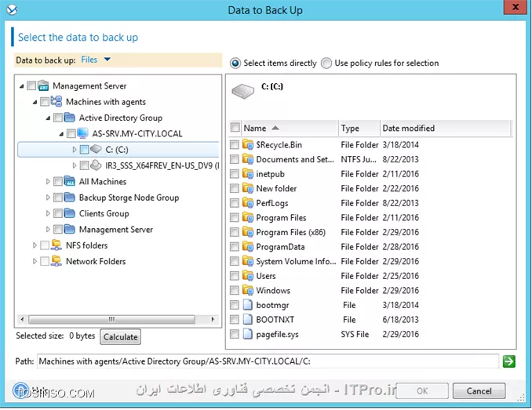Screen dimensions: 532x410
Task: Click the Network Folders icon
Action: [x=56, y=260]
